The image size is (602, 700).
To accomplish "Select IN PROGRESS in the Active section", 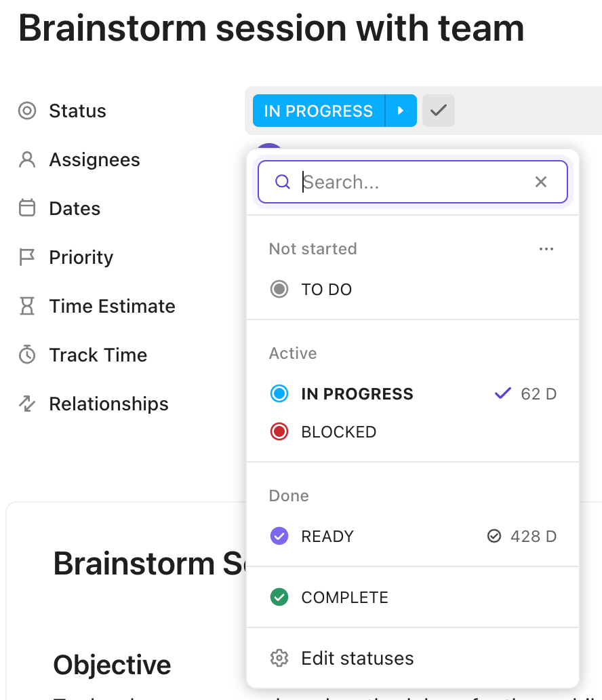I will [x=357, y=393].
